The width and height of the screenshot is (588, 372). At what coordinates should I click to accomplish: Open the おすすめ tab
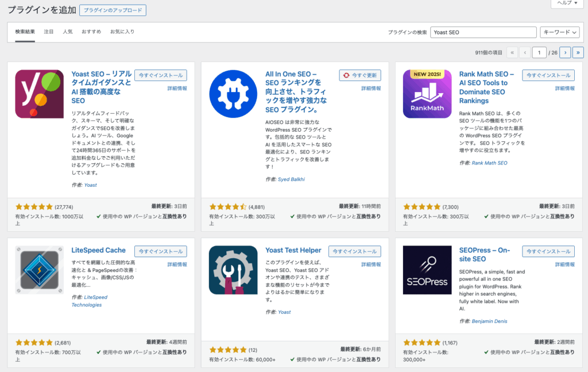(91, 32)
